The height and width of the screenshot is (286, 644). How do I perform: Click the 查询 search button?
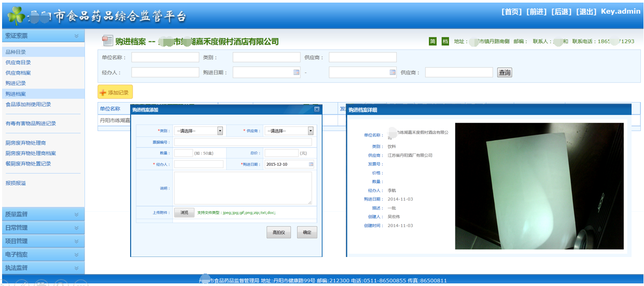point(505,73)
